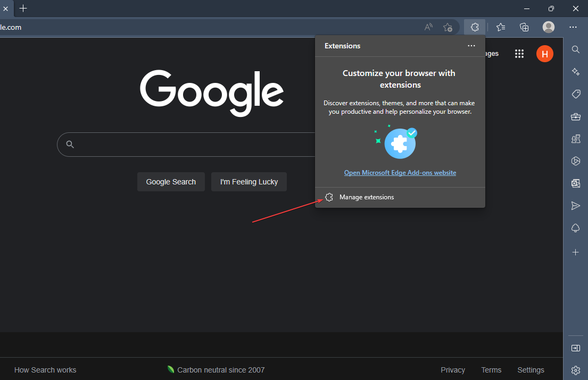Open the Terms footer link

[x=491, y=370]
